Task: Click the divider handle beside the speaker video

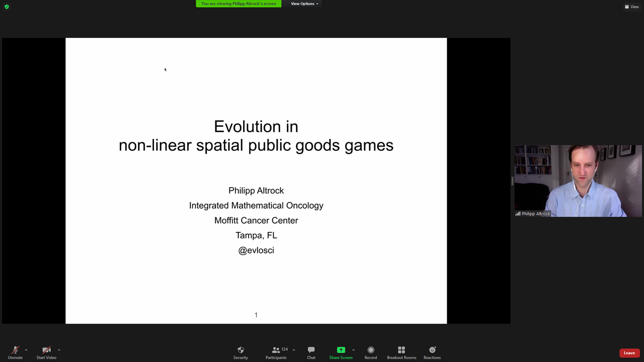Action: point(512,181)
